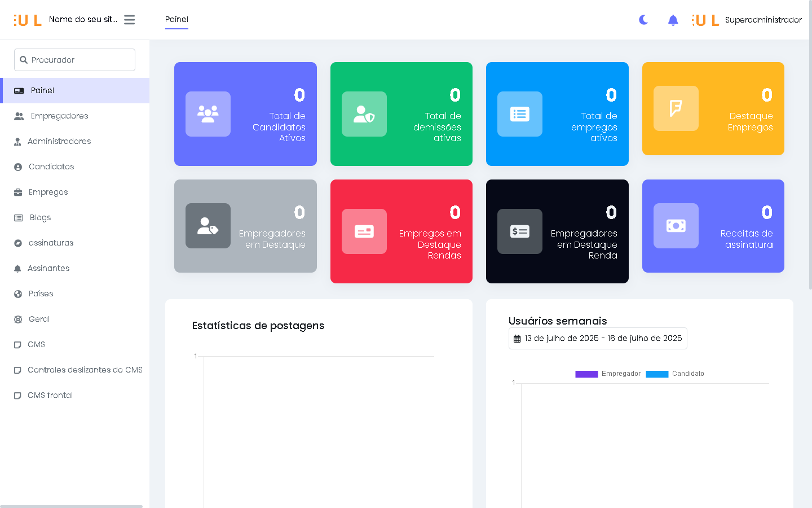Viewport: 812px width, 508px height.
Task: Click the Total de demissões ativas shield icon
Action: [x=364, y=114]
